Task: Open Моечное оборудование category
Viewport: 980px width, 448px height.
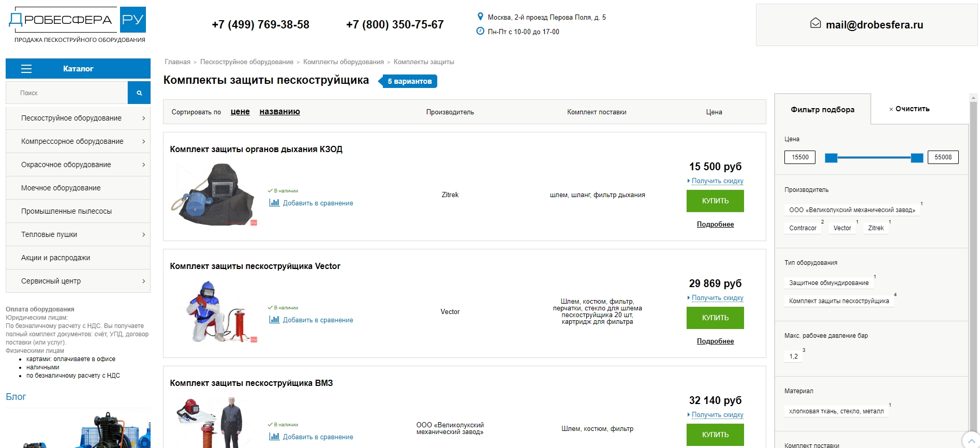Action: point(78,188)
